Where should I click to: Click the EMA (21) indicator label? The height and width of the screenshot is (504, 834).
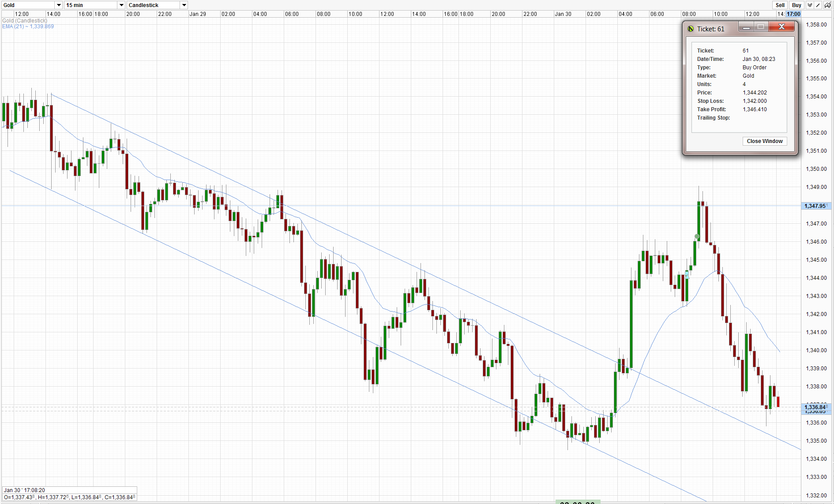tap(28, 26)
